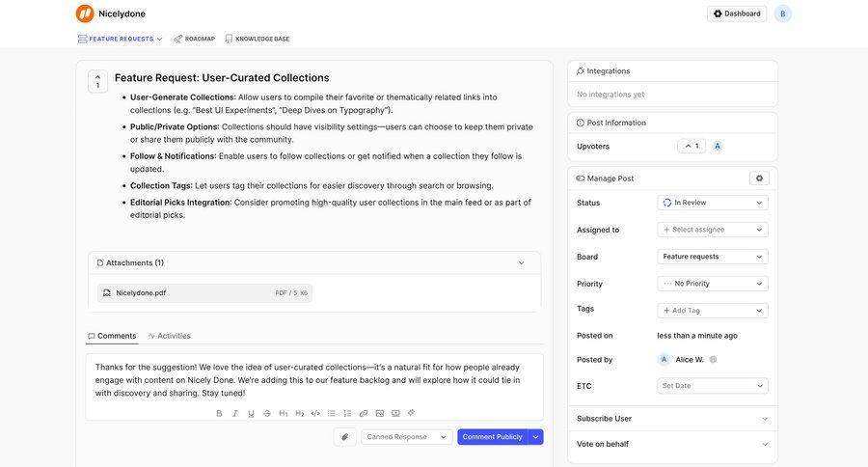This screenshot has width=868, height=467.
Task: Click upvoter avatar A
Action: tap(718, 147)
